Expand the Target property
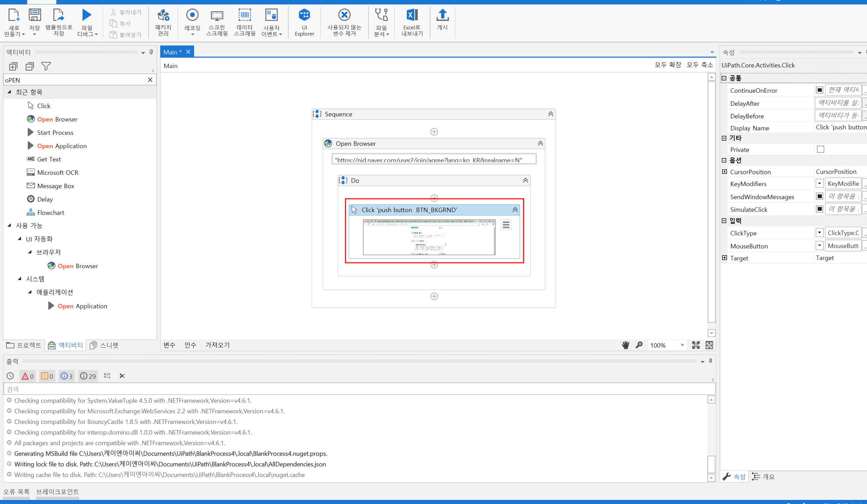The image size is (867, 504). pyautogui.click(x=724, y=258)
